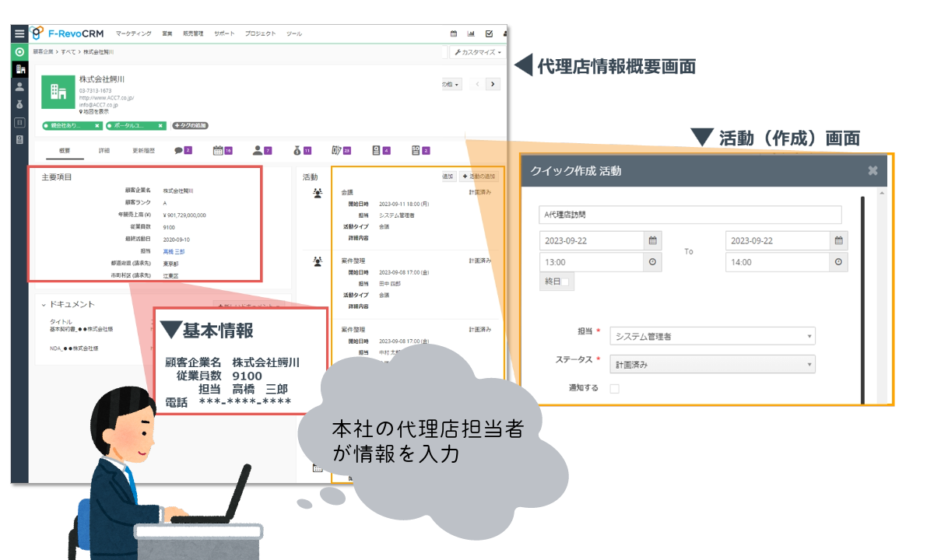934x560 pixels.
Task: Open the tasks checkmark icon in top bar
Action: pos(489,34)
